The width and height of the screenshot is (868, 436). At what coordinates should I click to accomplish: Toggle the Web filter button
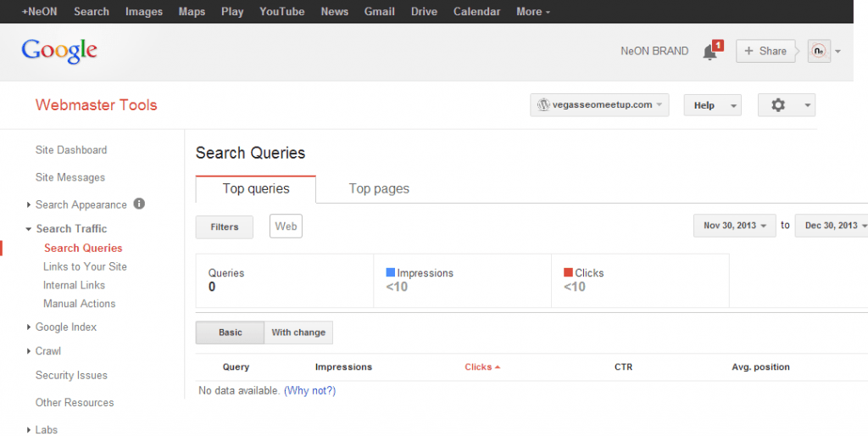286,226
